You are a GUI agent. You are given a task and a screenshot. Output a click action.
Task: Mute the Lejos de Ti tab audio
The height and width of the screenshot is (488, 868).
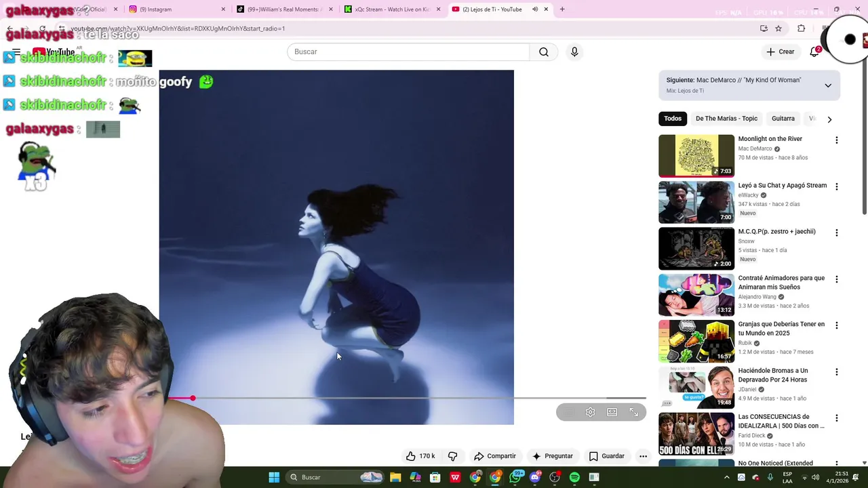[x=535, y=9]
